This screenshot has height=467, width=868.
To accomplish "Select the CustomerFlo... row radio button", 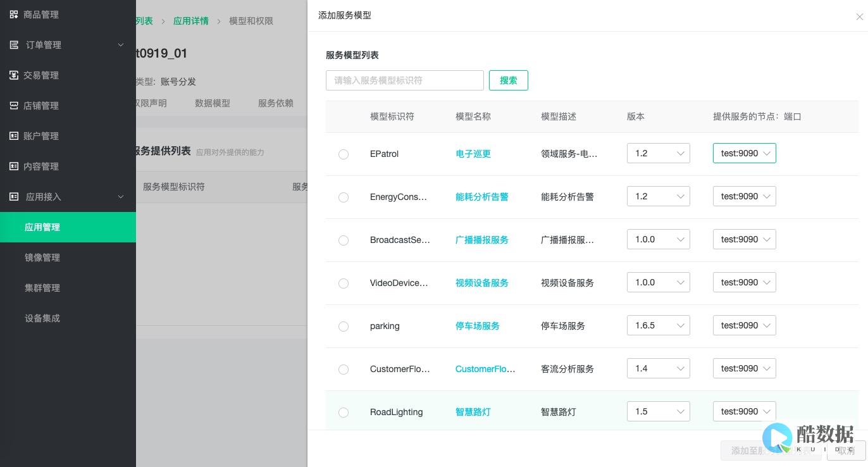I will pyautogui.click(x=344, y=369).
